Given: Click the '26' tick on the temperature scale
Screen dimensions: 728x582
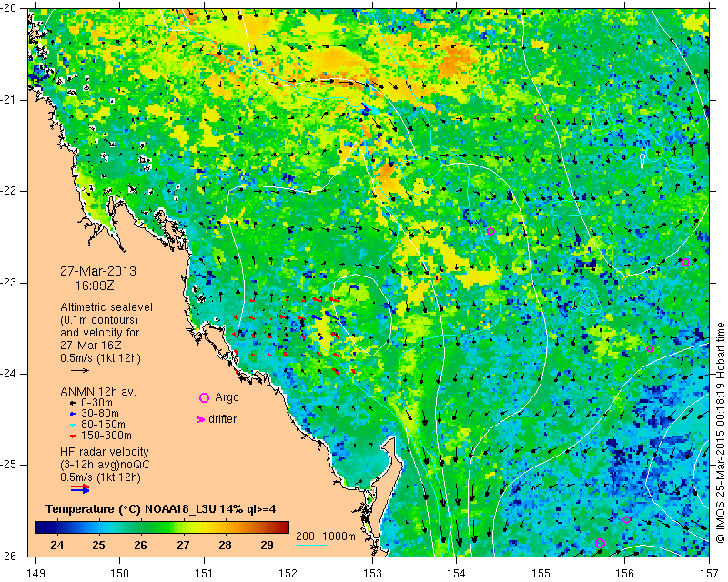Looking at the screenshot, I should [x=140, y=546].
